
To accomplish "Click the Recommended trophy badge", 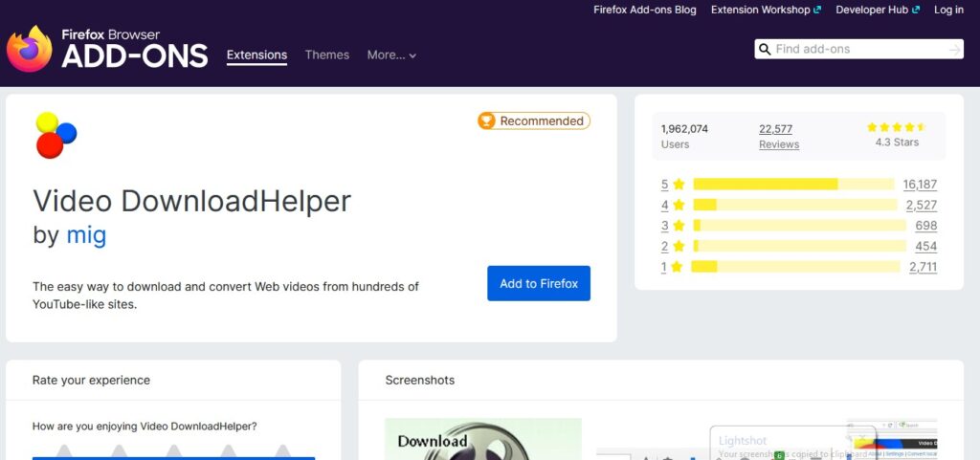I will 534,121.
